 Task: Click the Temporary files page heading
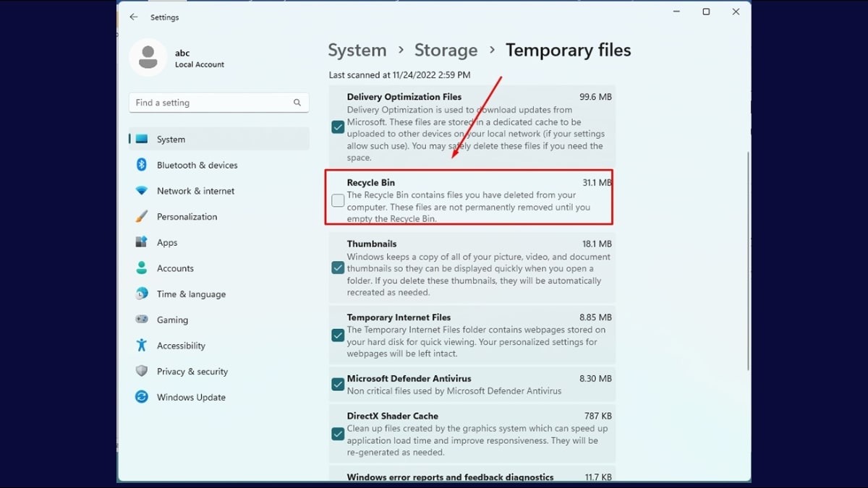[x=568, y=50]
